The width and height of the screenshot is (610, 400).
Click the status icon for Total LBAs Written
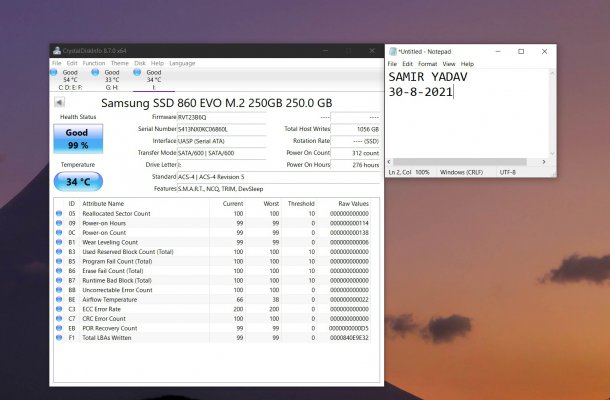coord(59,337)
